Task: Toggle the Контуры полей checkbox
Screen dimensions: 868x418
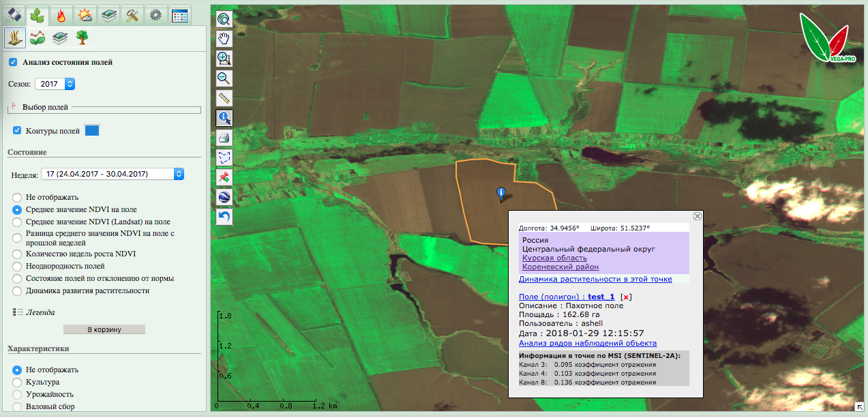Action: [16, 130]
